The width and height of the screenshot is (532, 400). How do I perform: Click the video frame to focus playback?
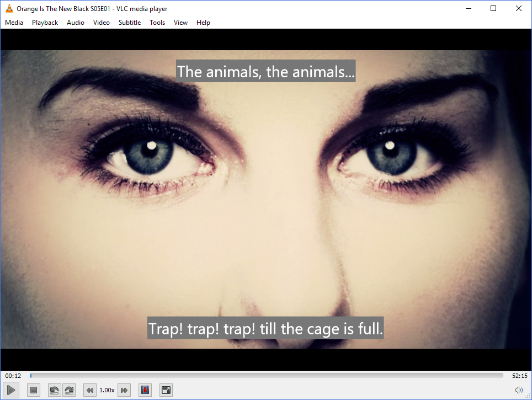pyautogui.click(x=266, y=199)
